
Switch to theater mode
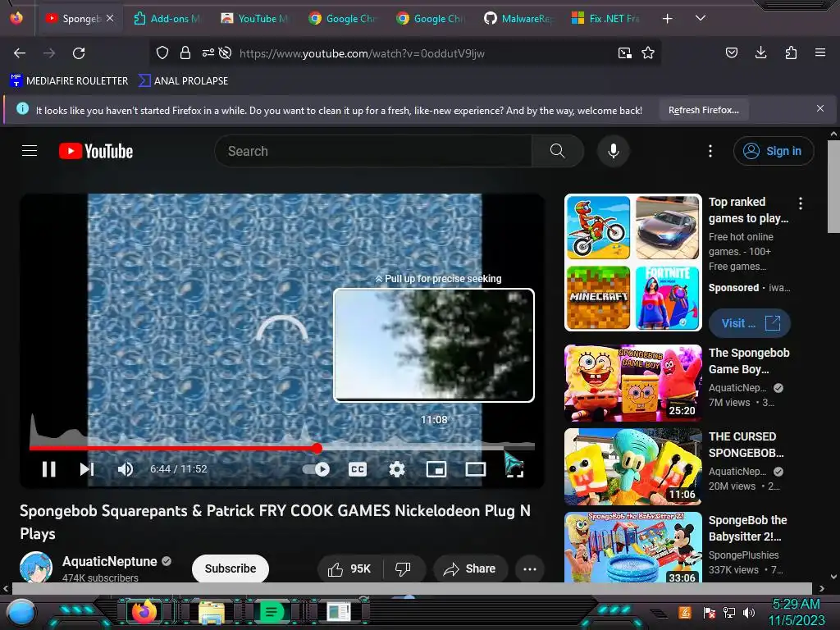point(475,469)
